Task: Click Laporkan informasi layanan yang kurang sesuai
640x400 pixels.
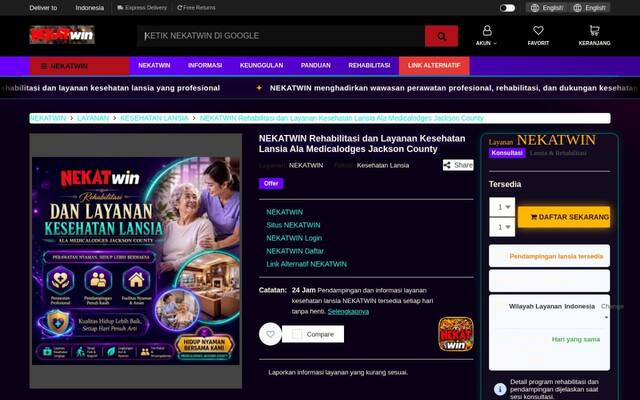Action: (338, 372)
